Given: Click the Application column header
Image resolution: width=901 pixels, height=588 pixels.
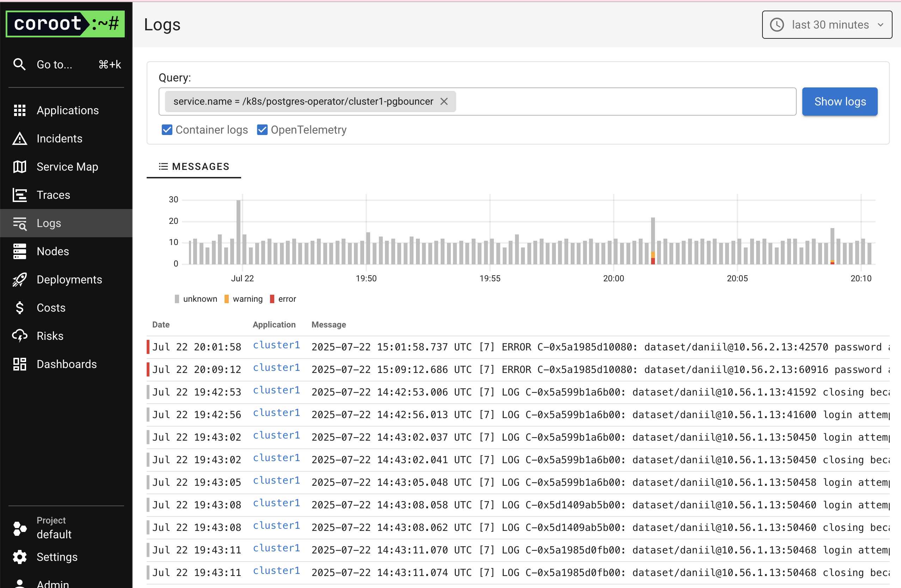Looking at the screenshot, I should [x=274, y=325].
